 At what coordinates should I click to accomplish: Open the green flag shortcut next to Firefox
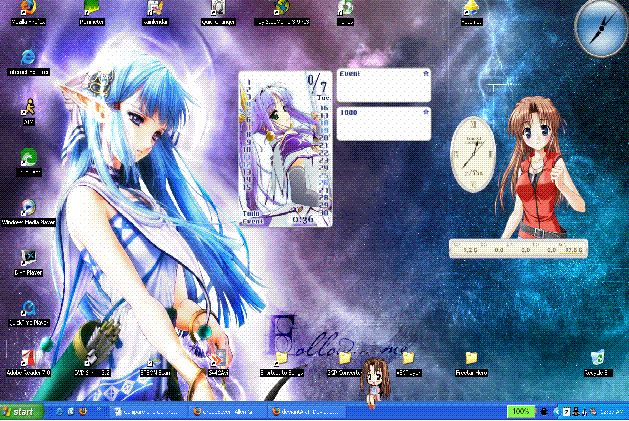[91, 12]
